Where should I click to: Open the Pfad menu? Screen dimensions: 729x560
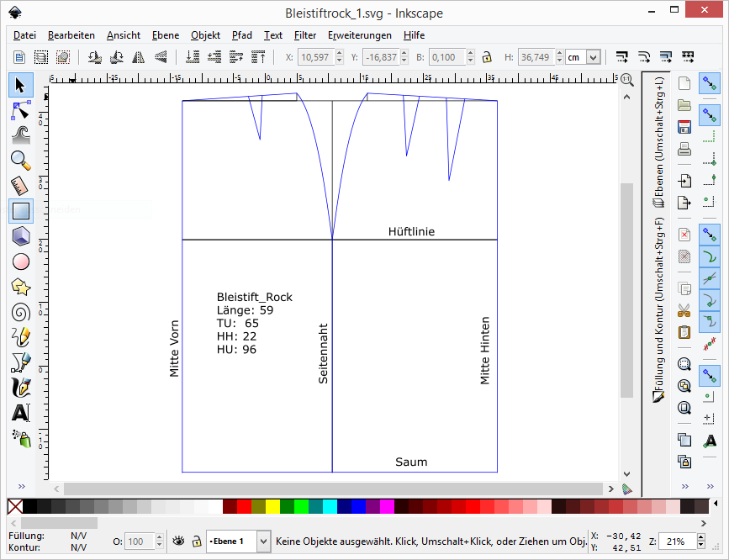pyautogui.click(x=241, y=35)
